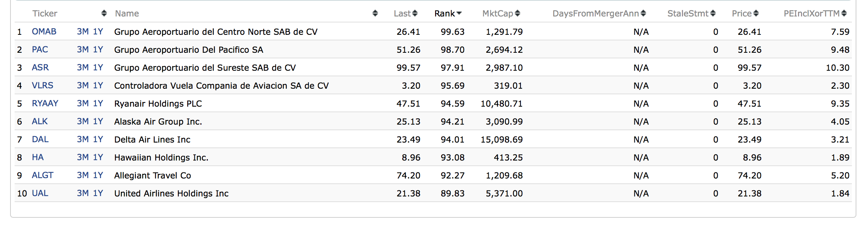The height and width of the screenshot is (229, 868).
Task: Sort by MktCap arrows icon
Action: coord(518,13)
